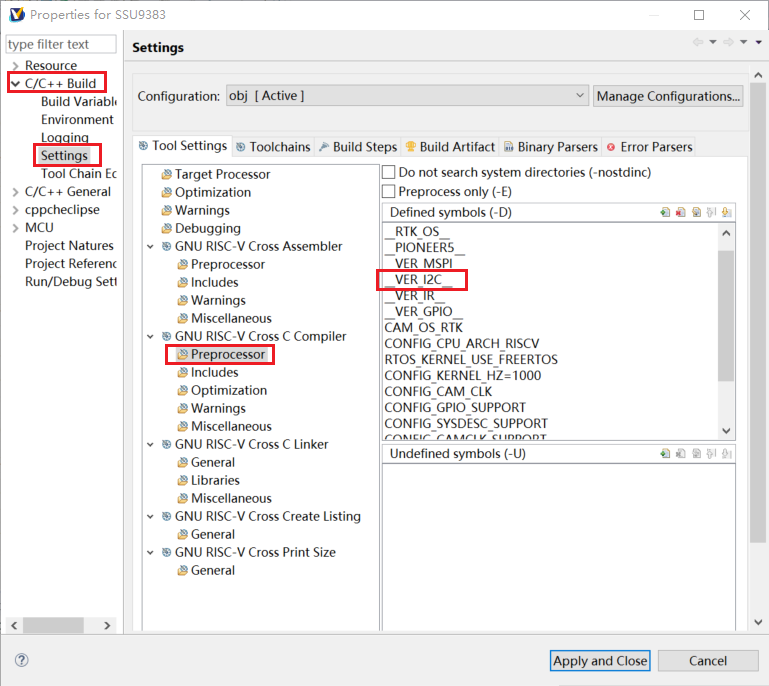The height and width of the screenshot is (686, 769).
Task: Switch to the Build Steps tab
Action: coord(357,147)
